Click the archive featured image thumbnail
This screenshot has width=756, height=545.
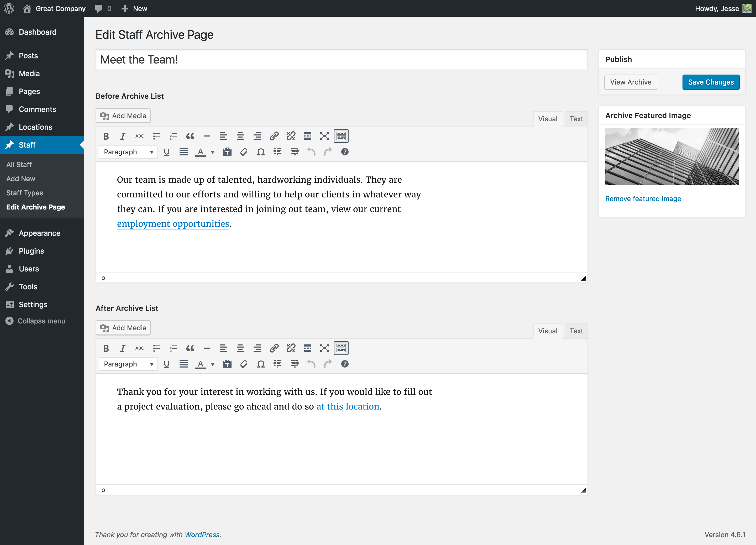point(672,156)
